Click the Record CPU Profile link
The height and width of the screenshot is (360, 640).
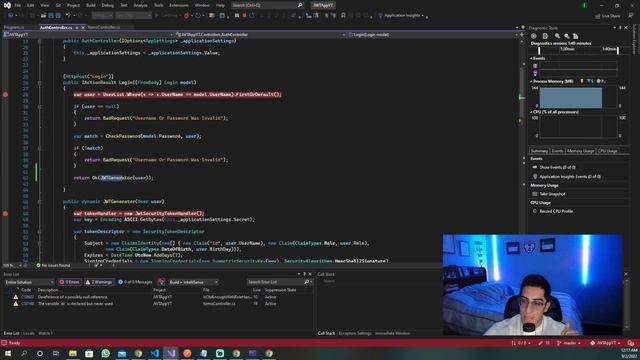pyautogui.click(x=556, y=211)
